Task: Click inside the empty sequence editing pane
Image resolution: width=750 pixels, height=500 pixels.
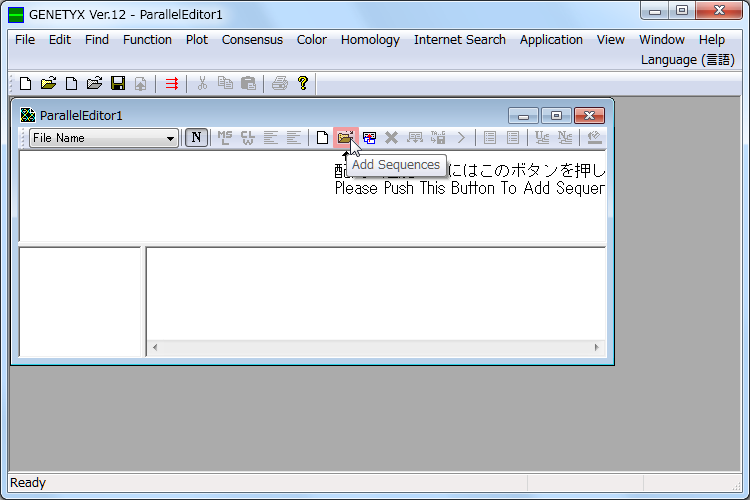Action: pos(375,294)
